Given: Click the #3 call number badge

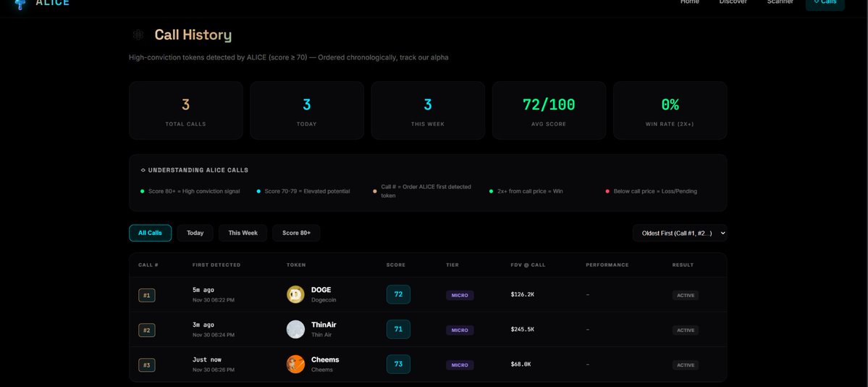Looking at the screenshot, I should (147, 365).
